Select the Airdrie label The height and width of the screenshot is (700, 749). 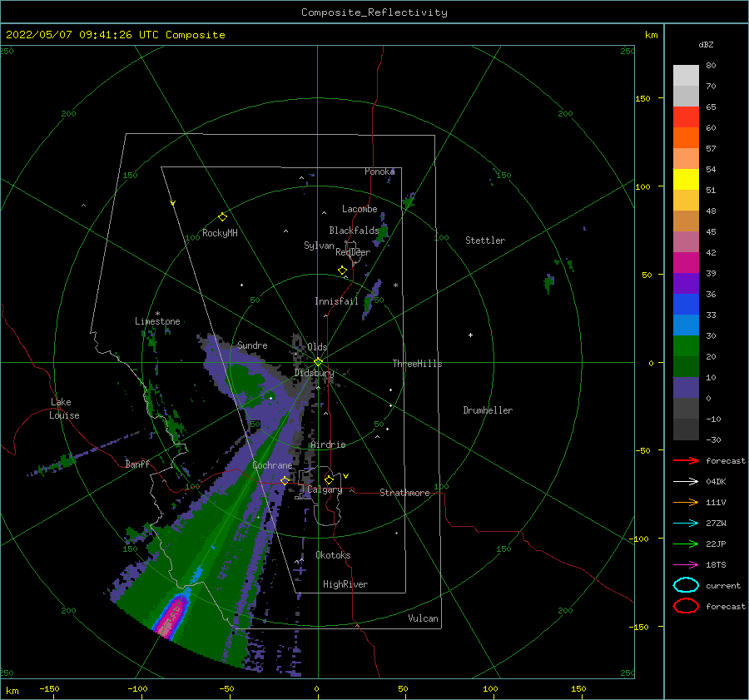(x=328, y=444)
